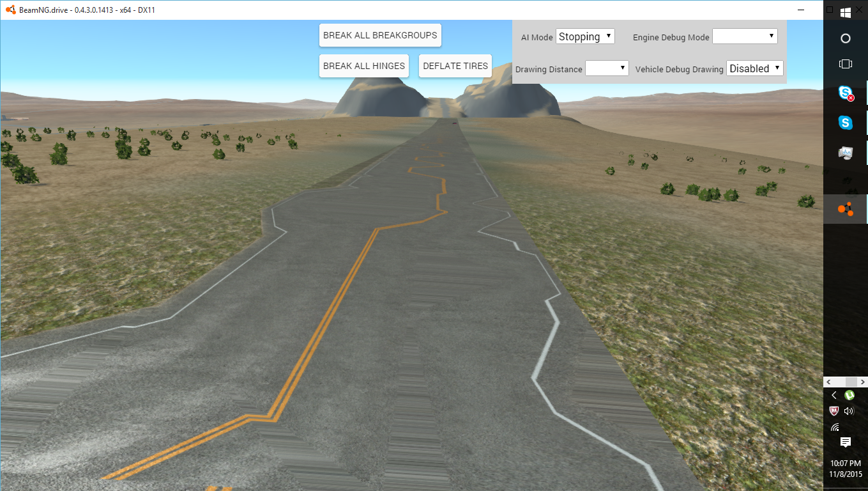Click the taskbar scrollbar left arrow
This screenshot has height=491, width=868.
[828, 382]
